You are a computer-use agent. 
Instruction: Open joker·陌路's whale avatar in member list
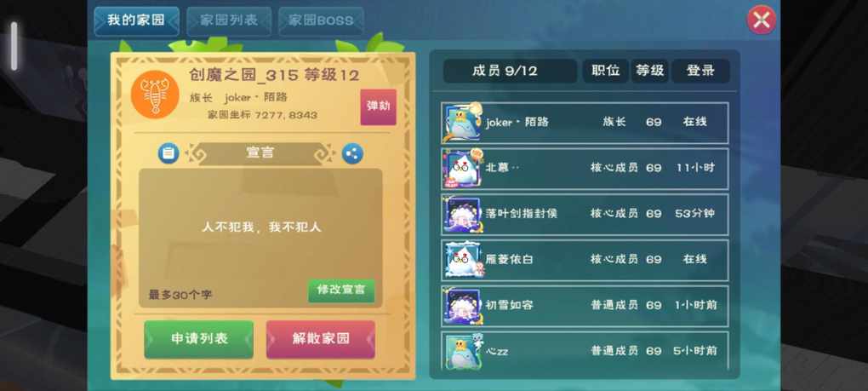462,123
